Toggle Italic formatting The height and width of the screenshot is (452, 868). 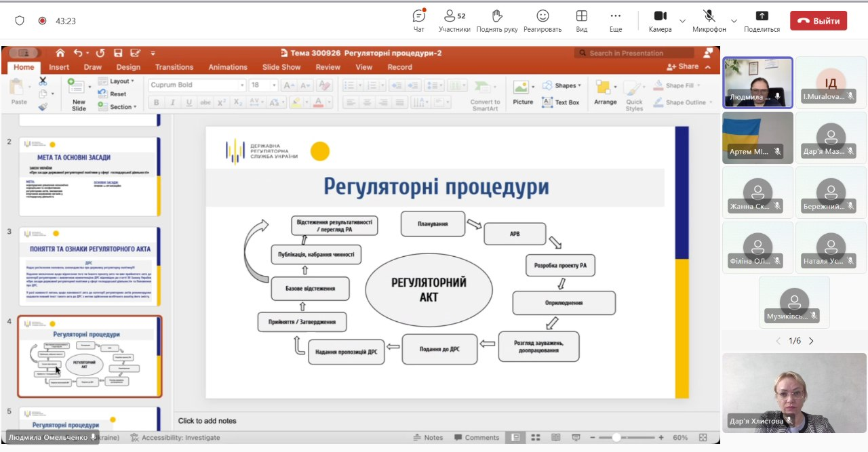pyautogui.click(x=173, y=103)
